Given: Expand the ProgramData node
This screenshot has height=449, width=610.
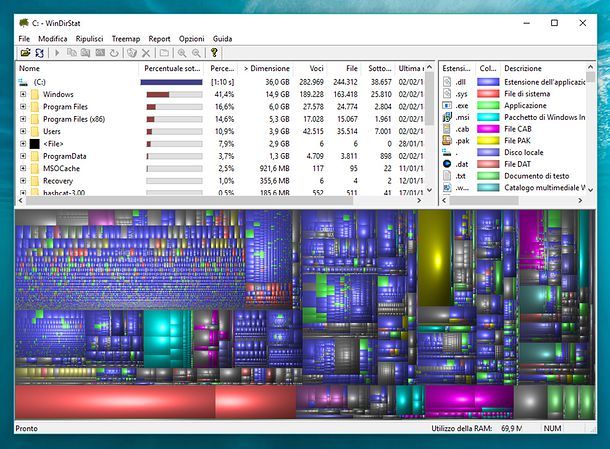Looking at the screenshot, I should pos(23,156).
